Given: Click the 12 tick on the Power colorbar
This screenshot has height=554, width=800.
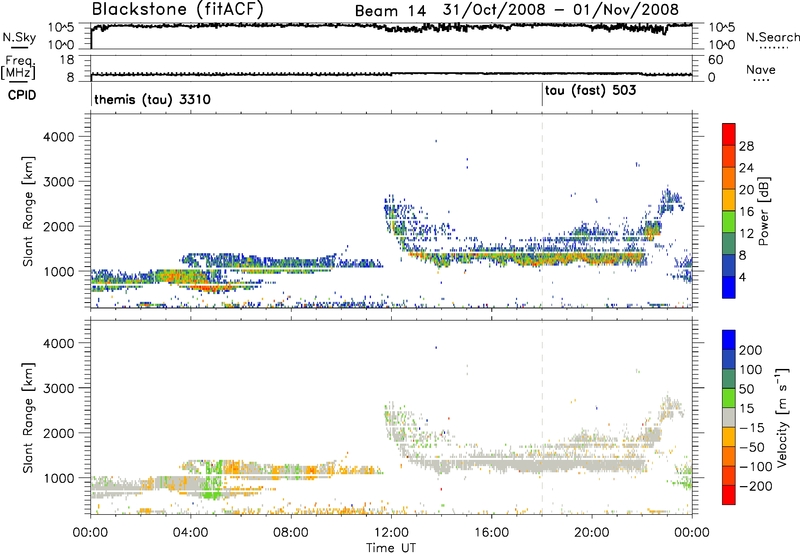Looking at the screenshot, I should click(x=746, y=234).
